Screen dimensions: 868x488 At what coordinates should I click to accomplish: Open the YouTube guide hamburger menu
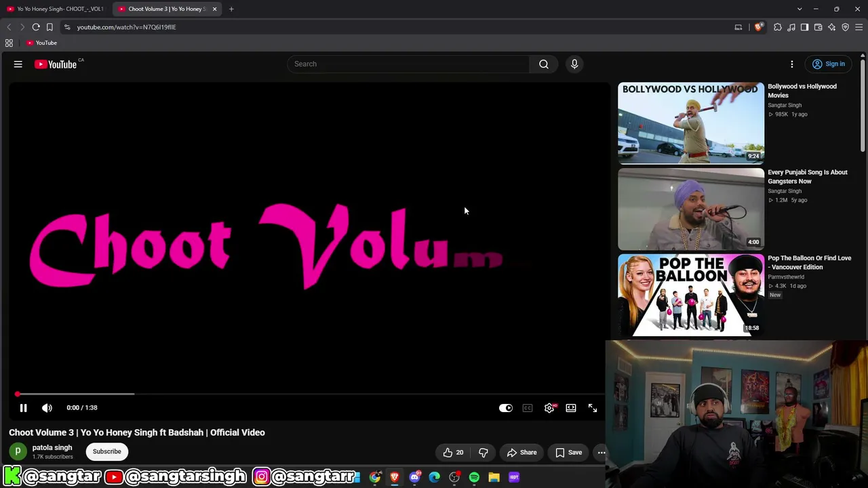click(x=18, y=64)
